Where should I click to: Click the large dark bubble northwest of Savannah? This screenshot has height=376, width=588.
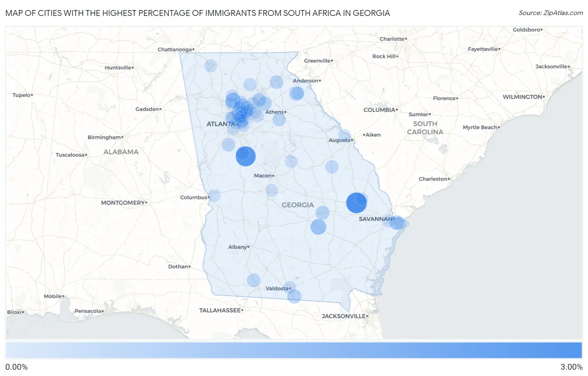click(356, 203)
